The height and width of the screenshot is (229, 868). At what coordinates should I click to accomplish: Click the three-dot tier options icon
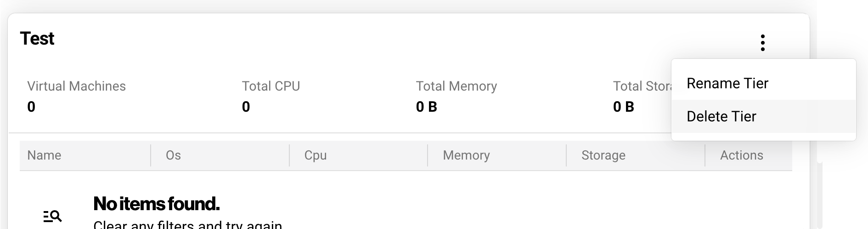click(762, 43)
